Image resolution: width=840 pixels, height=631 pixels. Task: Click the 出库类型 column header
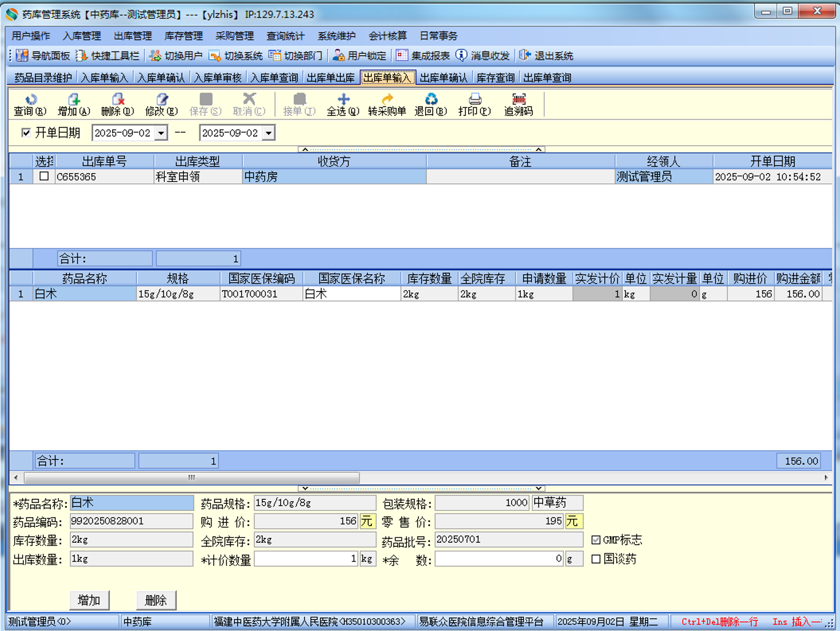pos(198,161)
